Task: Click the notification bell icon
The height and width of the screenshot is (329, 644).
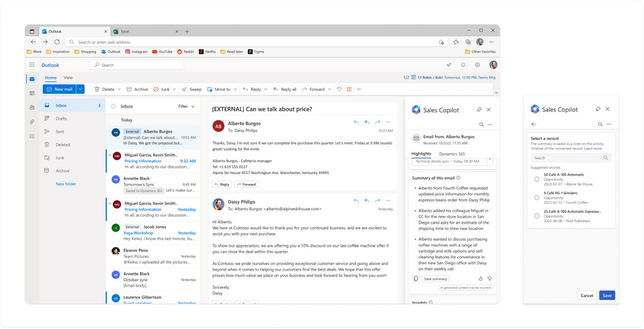Action: coord(463,65)
